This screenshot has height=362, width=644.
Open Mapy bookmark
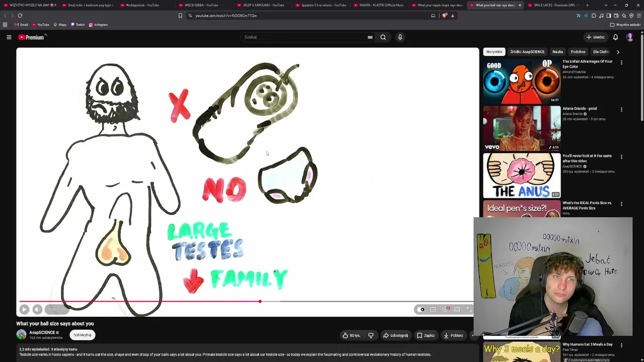tap(60, 25)
